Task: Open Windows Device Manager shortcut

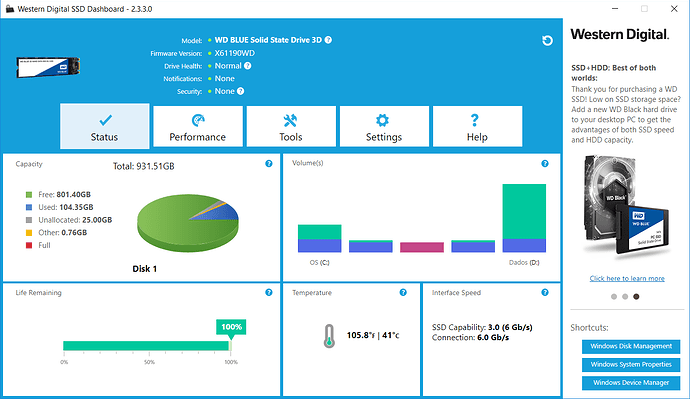Action: pyautogui.click(x=631, y=383)
